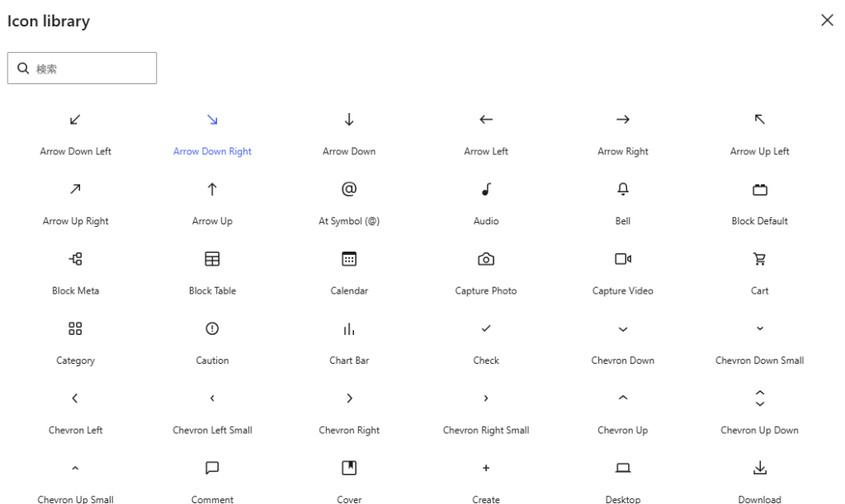Choose the Audio music note icon

click(x=486, y=190)
